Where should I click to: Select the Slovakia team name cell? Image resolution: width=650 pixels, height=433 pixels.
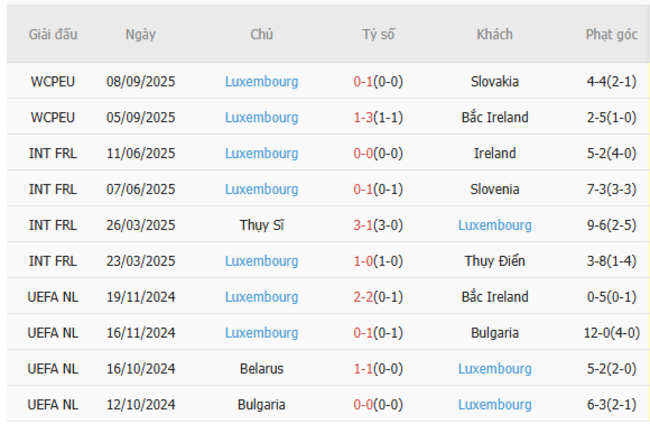click(x=495, y=81)
